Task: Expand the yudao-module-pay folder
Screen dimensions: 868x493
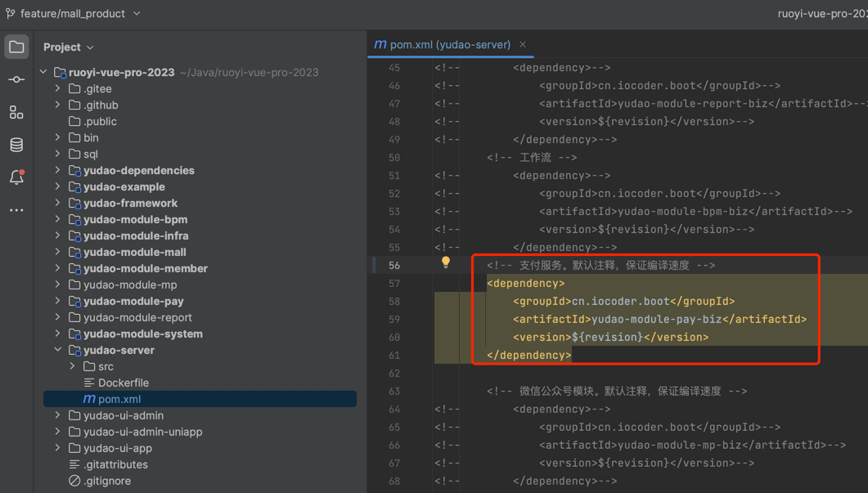Action: click(x=58, y=301)
